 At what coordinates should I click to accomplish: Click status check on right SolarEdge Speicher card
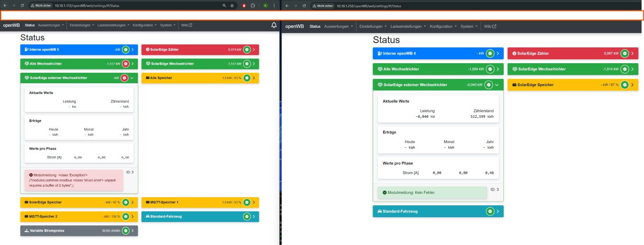(624, 85)
